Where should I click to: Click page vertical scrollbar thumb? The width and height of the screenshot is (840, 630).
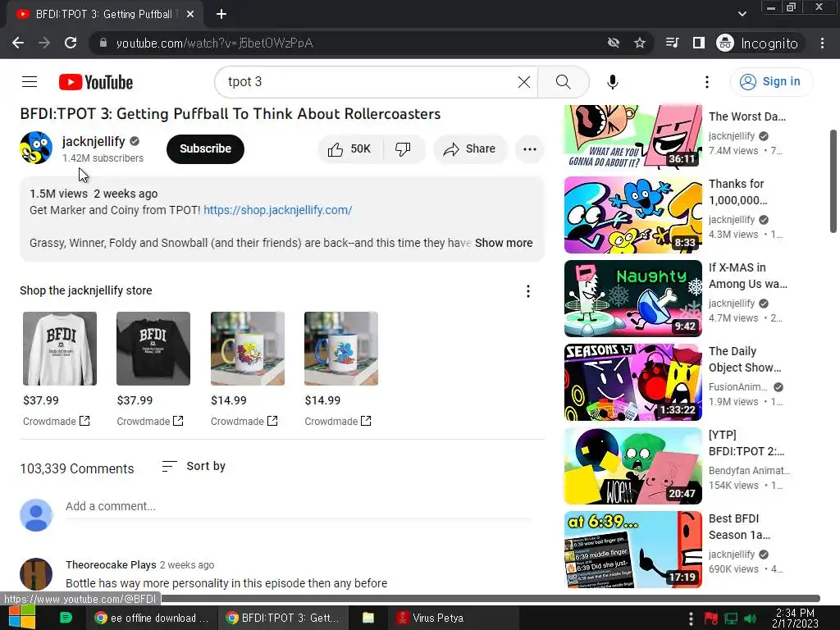[x=833, y=180]
